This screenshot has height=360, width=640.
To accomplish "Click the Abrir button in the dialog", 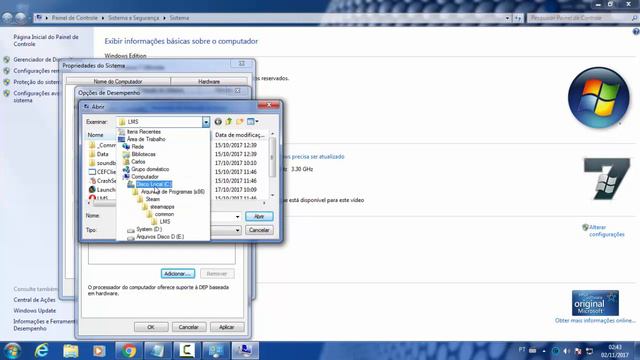I will click(x=259, y=216).
